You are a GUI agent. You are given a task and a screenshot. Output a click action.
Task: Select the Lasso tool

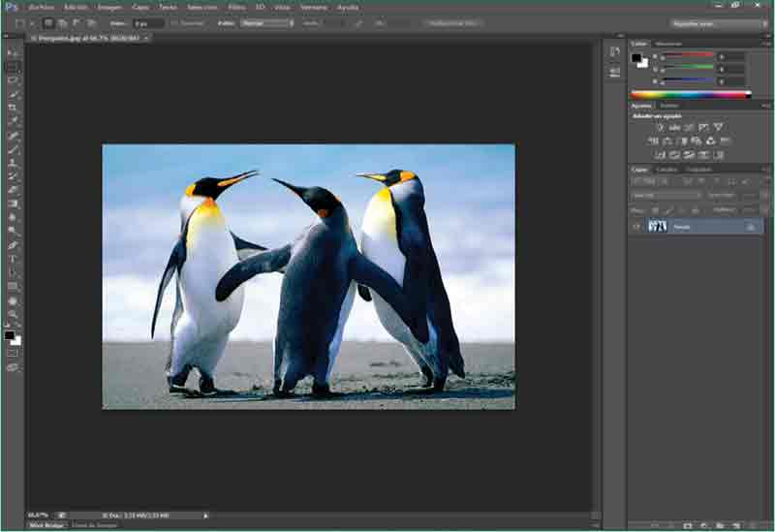pyautogui.click(x=13, y=80)
